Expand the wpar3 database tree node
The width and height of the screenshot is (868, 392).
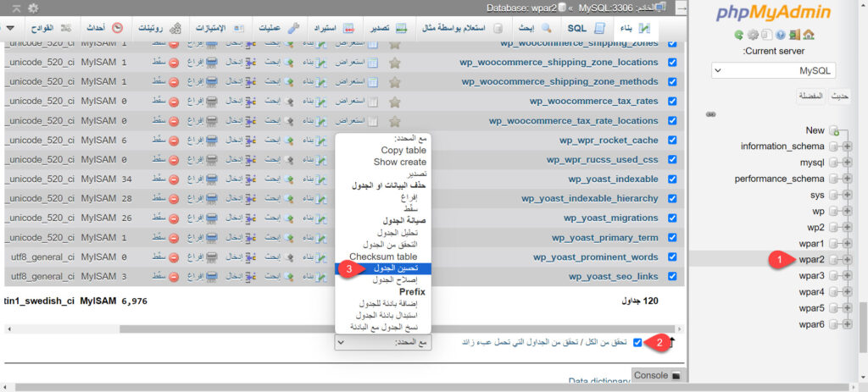point(847,276)
